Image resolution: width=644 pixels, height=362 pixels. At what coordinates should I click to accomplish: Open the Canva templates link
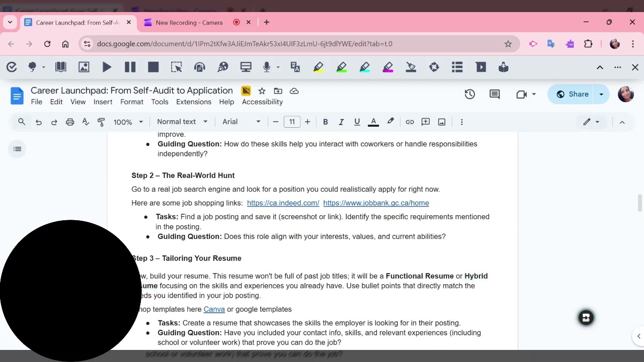tap(214, 309)
